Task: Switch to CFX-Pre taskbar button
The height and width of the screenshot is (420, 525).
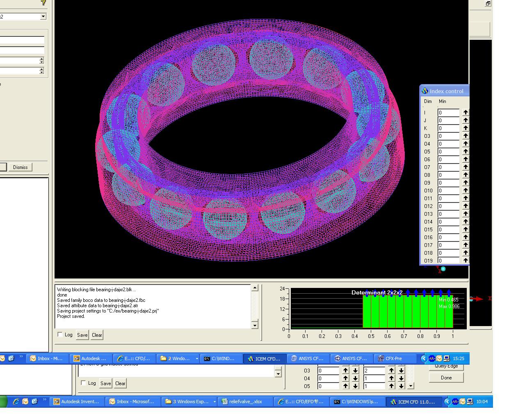Action: 393,358
